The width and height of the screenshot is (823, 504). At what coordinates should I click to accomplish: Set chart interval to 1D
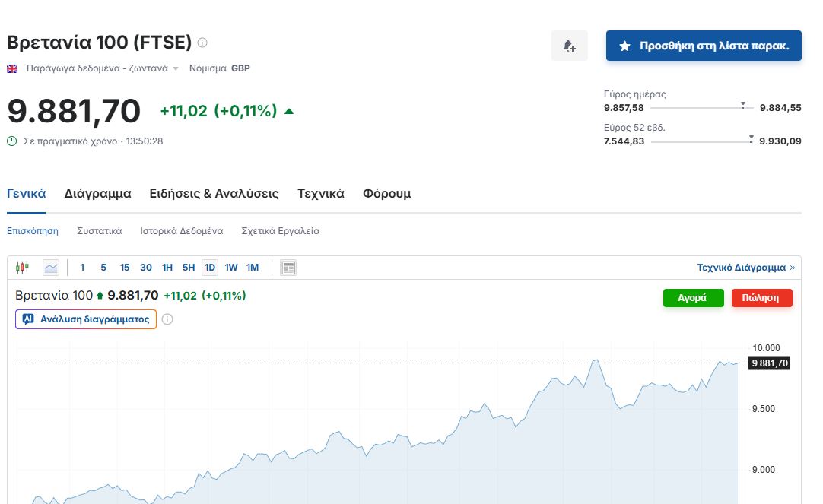[210, 267]
